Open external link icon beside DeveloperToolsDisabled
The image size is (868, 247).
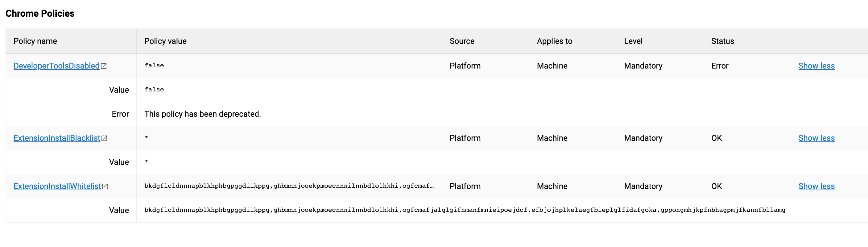tap(104, 66)
